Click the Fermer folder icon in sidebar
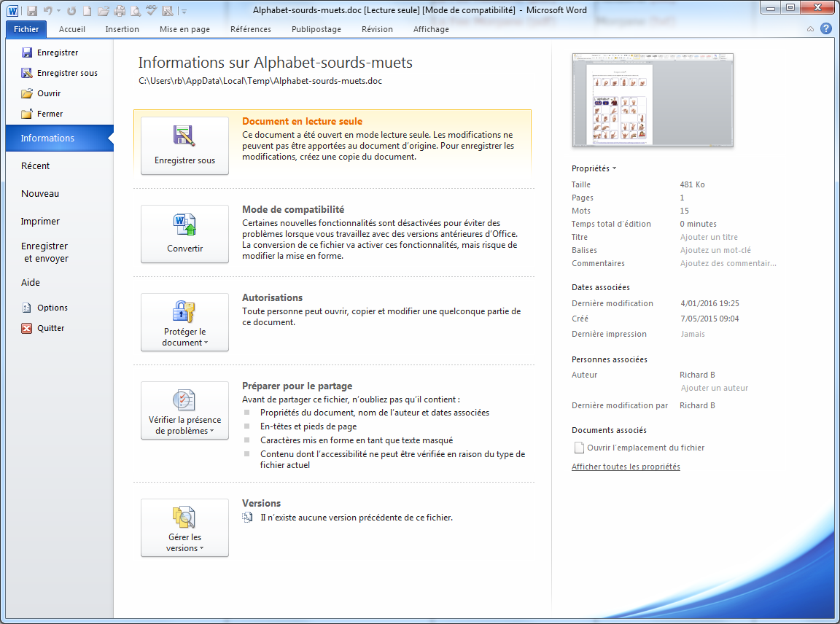The image size is (840, 624). pyautogui.click(x=27, y=114)
